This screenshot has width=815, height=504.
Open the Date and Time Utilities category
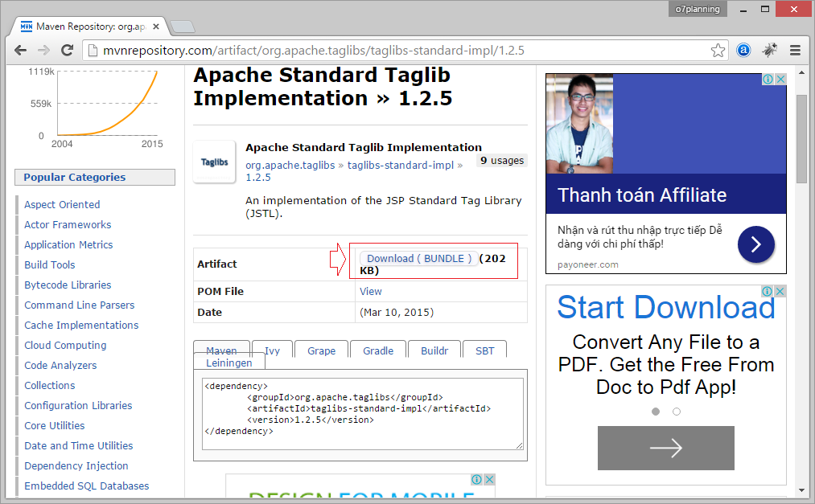click(79, 446)
